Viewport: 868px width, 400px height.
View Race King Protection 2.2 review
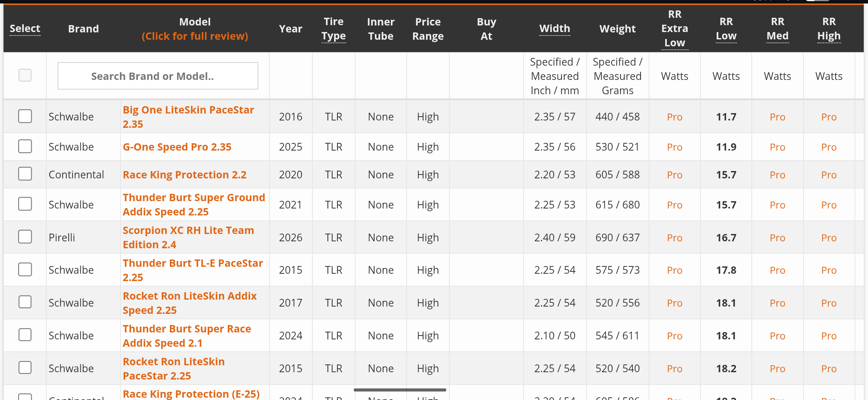(x=185, y=175)
